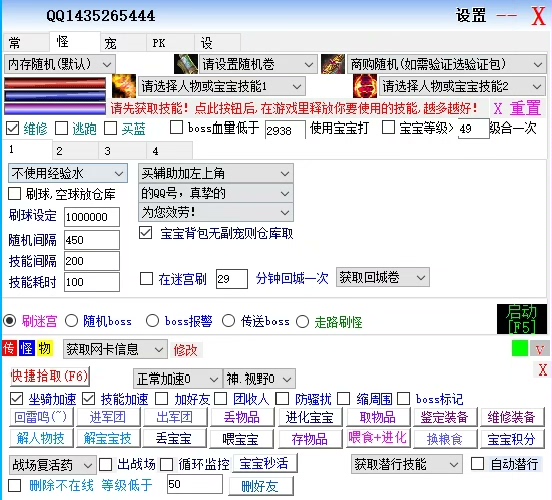Select 走路刷怪 radio button
Image resolution: width=552 pixels, height=500 pixels.
(302, 321)
